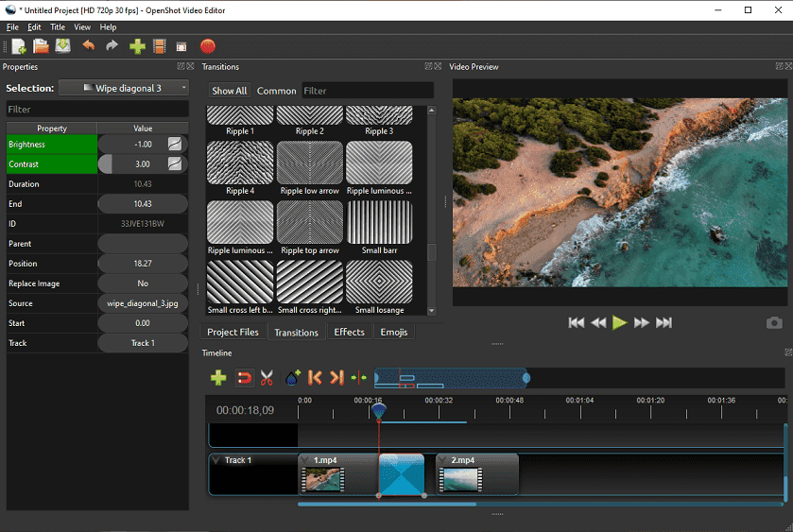Image resolution: width=793 pixels, height=532 pixels.
Task: Click the blue playhead marker
Action: coord(379,411)
